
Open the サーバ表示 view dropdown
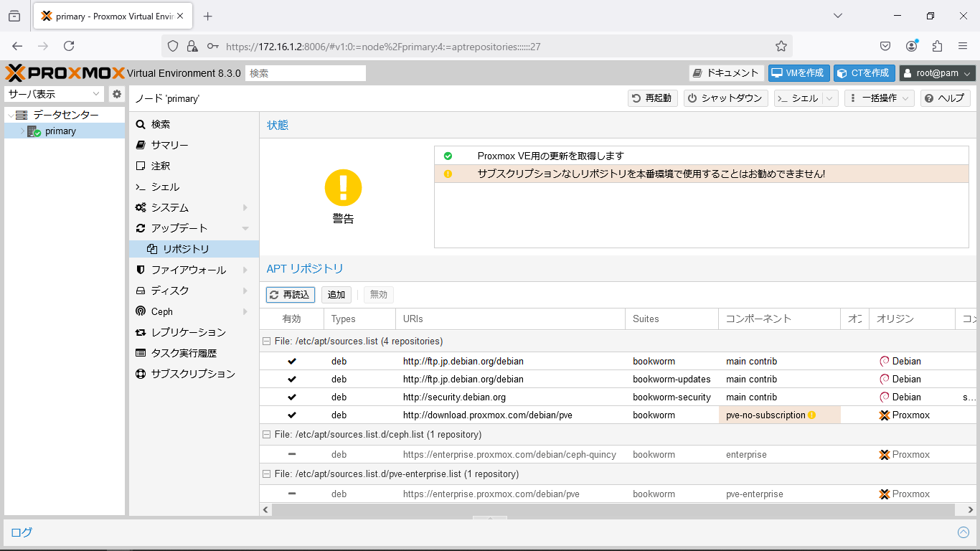97,94
